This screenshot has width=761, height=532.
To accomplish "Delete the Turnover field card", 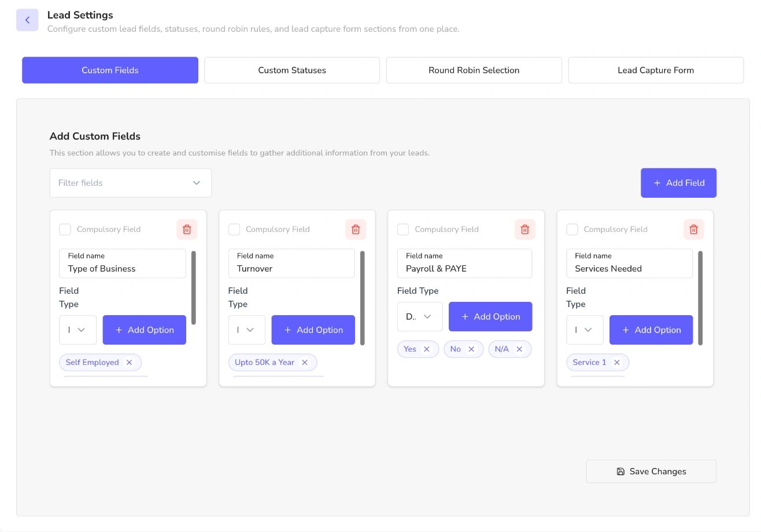I will click(356, 230).
